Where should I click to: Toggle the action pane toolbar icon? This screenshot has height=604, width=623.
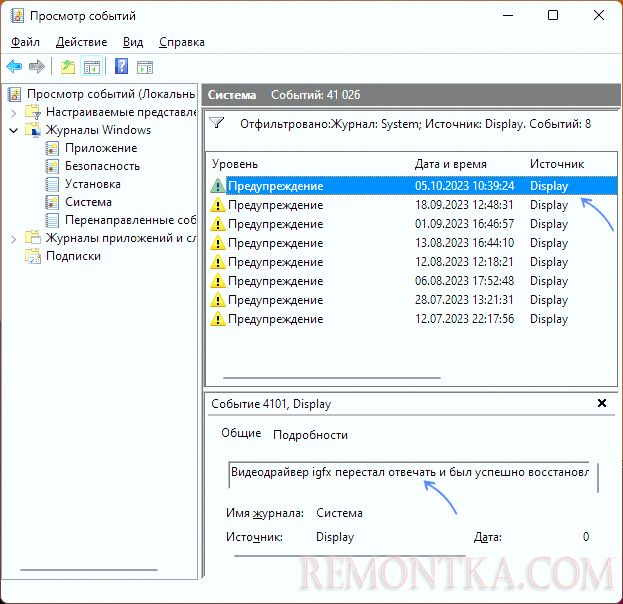coord(145,67)
